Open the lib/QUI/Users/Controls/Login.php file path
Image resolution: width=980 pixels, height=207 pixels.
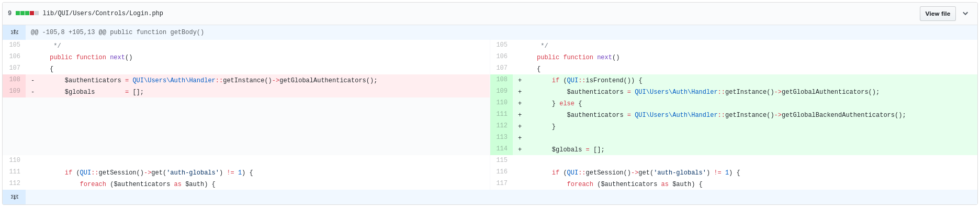tap(103, 14)
